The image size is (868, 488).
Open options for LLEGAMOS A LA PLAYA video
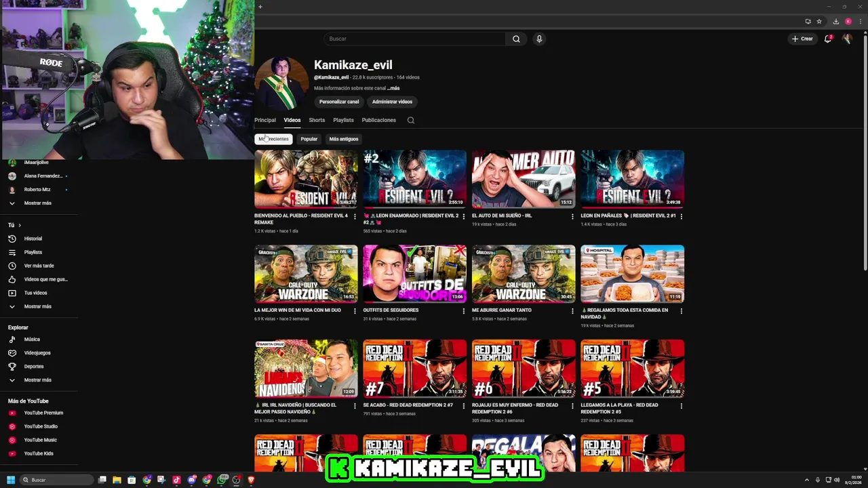[x=681, y=406]
